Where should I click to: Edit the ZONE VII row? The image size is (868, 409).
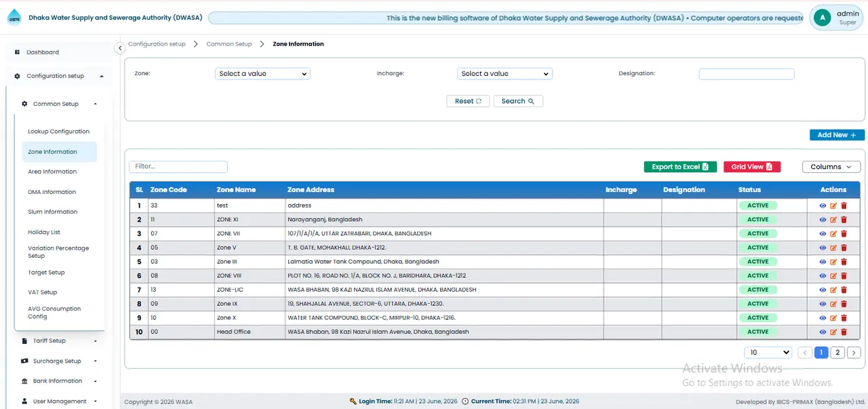pos(833,233)
